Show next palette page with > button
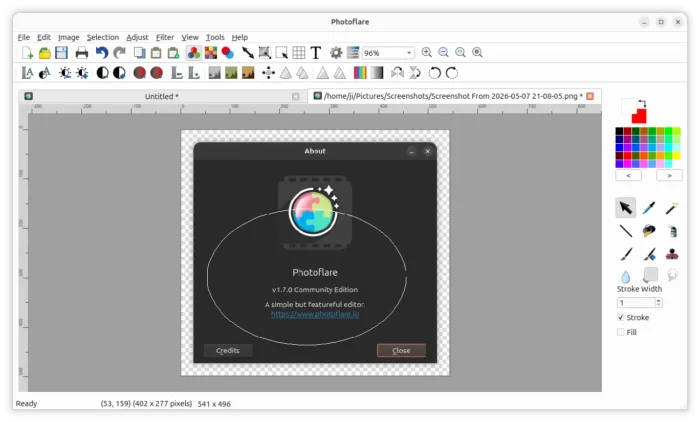Screen dimensions: 700x422 coord(669,175)
